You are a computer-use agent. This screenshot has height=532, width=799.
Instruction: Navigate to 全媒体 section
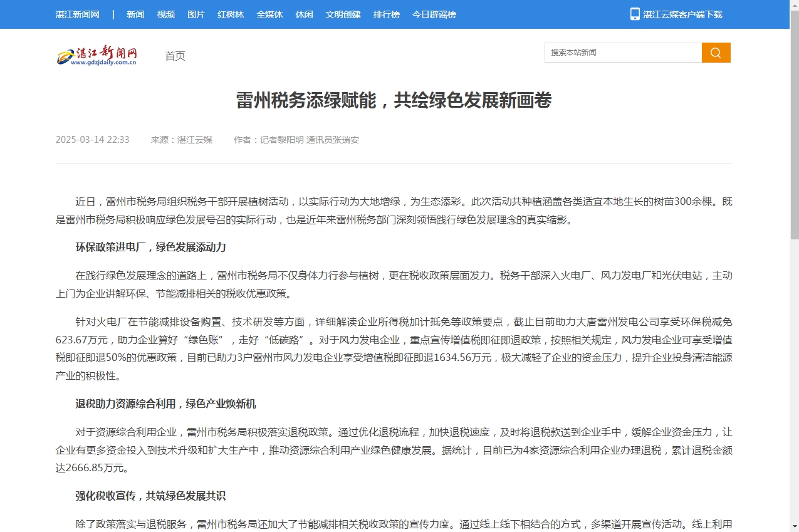[269, 14]
